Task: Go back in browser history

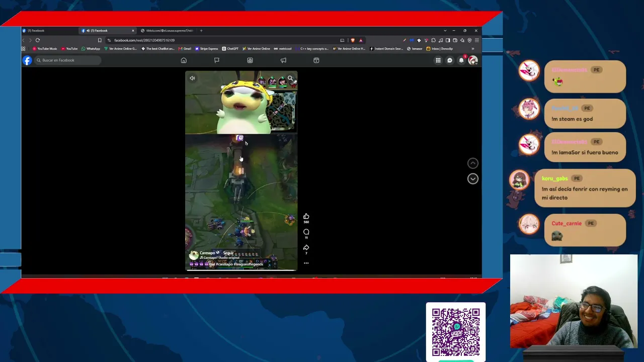Action: [x=23, y=40]
